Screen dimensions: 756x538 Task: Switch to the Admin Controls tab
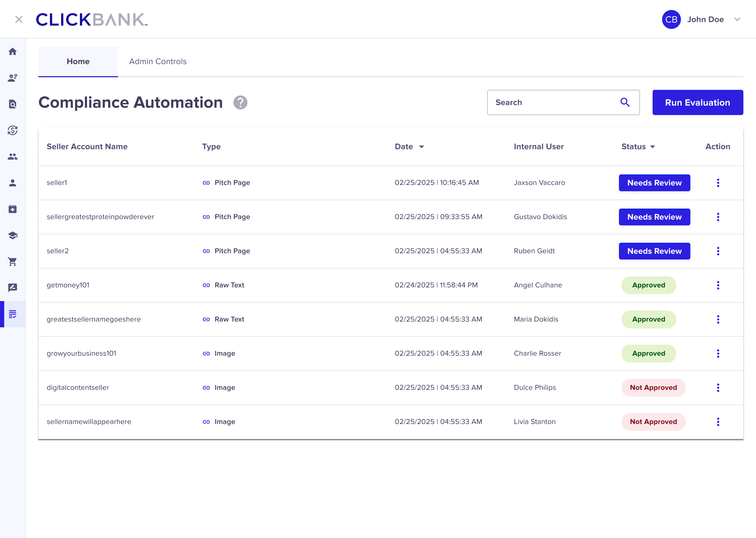158,62
